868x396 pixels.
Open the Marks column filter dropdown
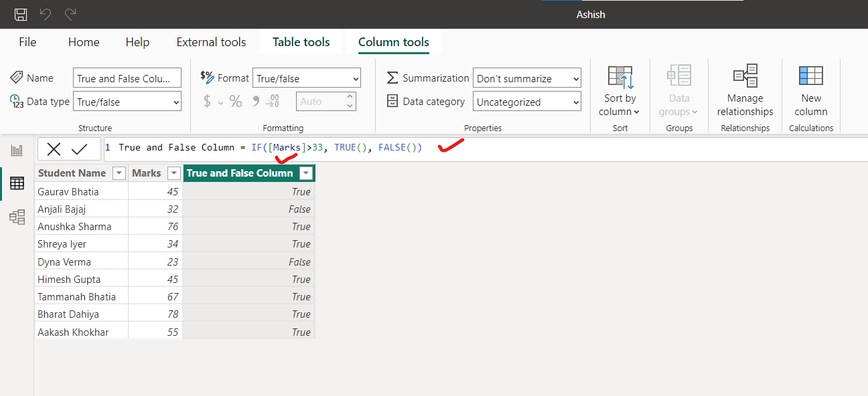(173, 173)
